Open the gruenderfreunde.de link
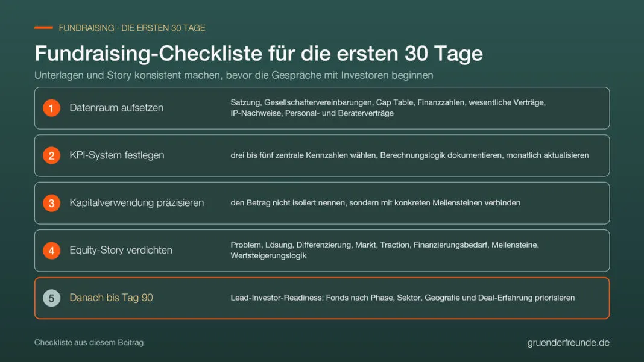 click(568, 343)
